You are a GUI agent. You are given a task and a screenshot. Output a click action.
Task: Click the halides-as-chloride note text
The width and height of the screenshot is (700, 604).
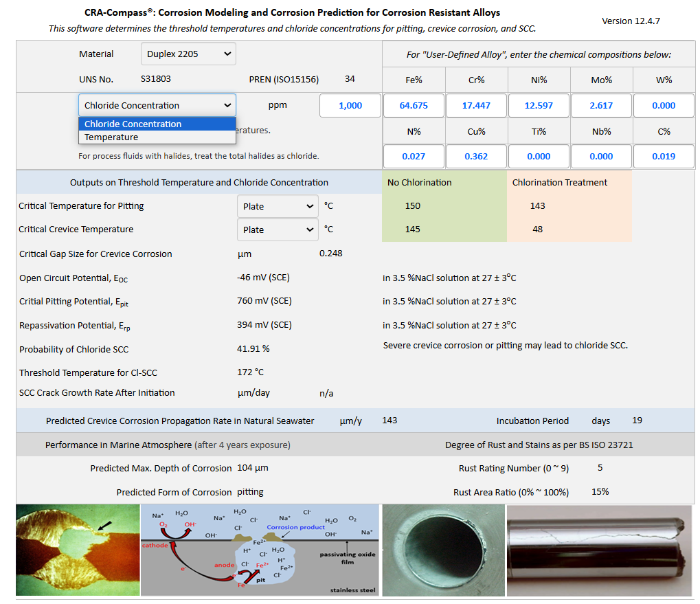click(x=199, y=156)
